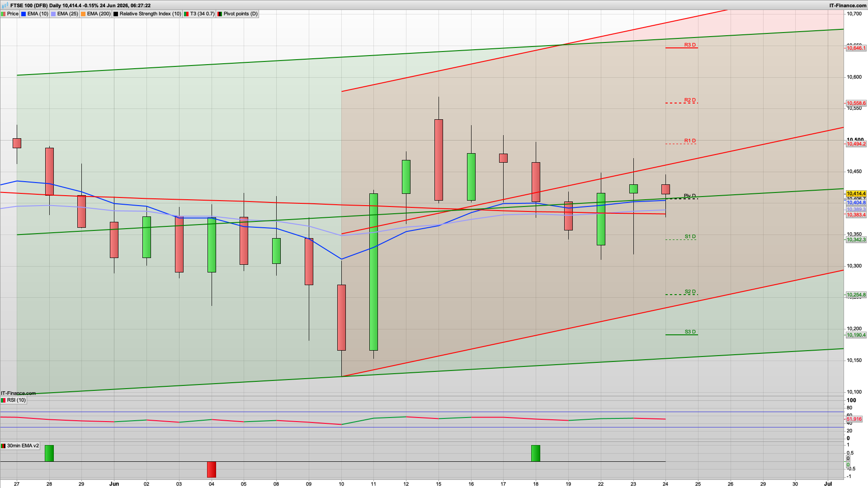868x488 pixels.
Task: Click the 30min EMA v2 panel icon
Action: (x=4, y=446)
